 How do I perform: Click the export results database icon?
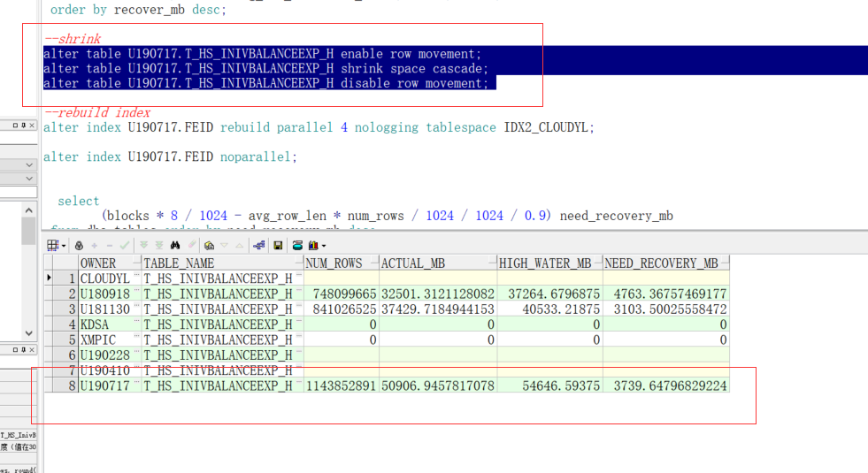296,245
